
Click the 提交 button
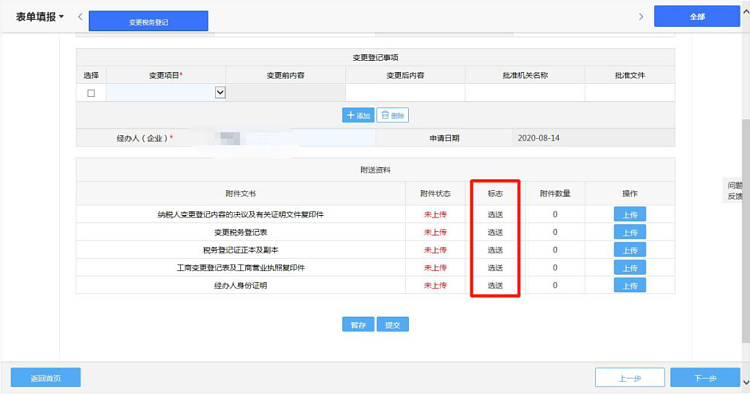393,325
